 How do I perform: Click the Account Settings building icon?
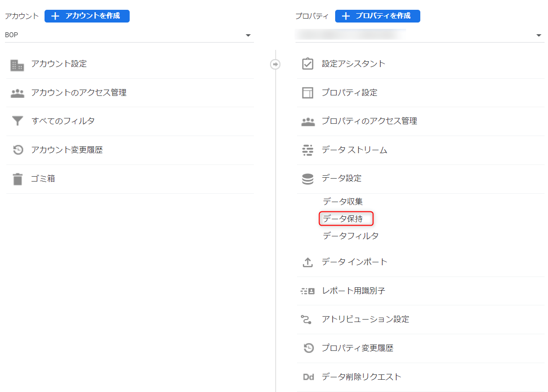click(x=17, y=65)
